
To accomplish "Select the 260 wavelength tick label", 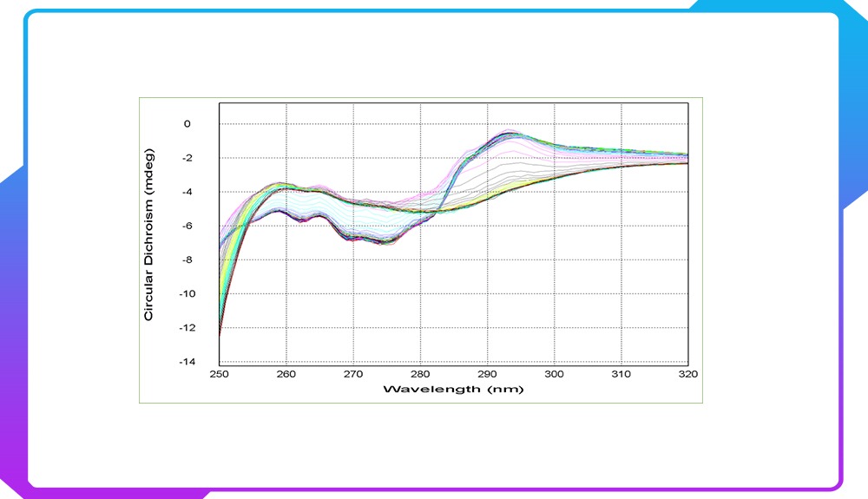I will [286, 374].
